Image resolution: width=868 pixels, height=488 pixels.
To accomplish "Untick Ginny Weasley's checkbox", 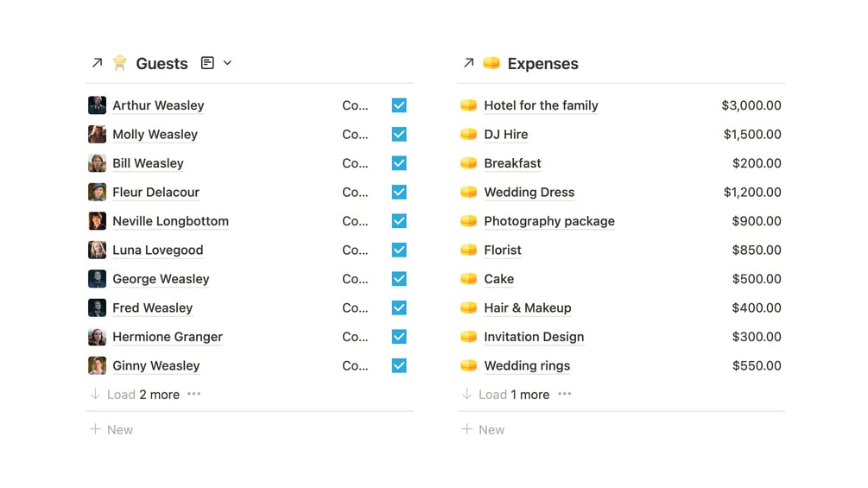I will coord(399,365).
